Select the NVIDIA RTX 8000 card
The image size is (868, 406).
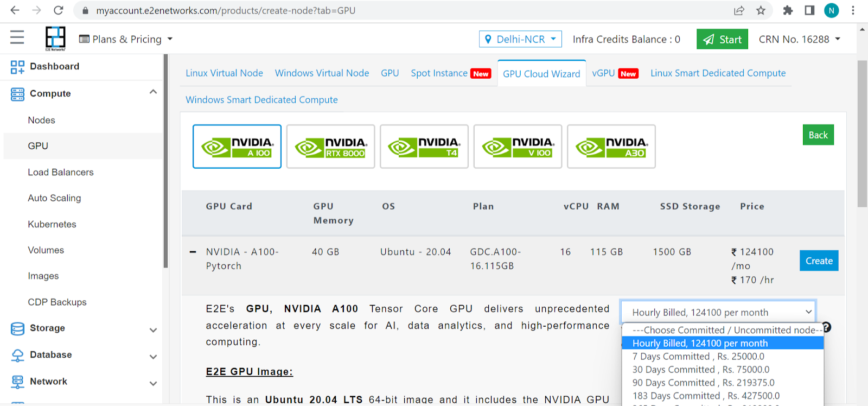coord(330,147)
